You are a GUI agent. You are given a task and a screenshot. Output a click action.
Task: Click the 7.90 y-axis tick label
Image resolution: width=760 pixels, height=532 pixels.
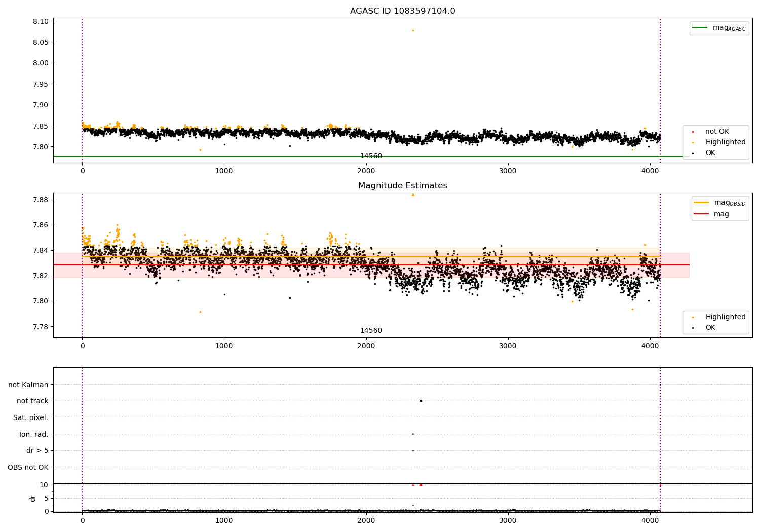41,105
